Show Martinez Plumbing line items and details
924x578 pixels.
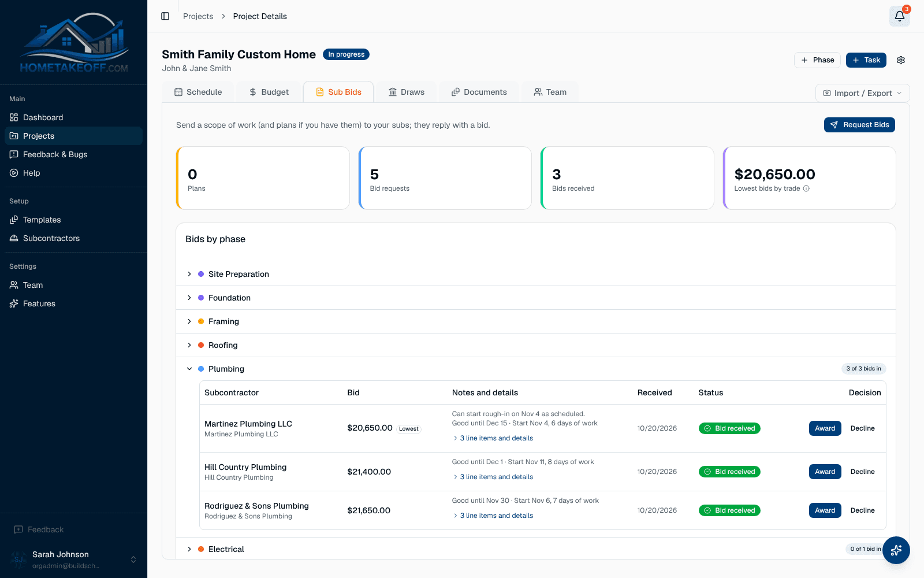(x=493, y=438)
